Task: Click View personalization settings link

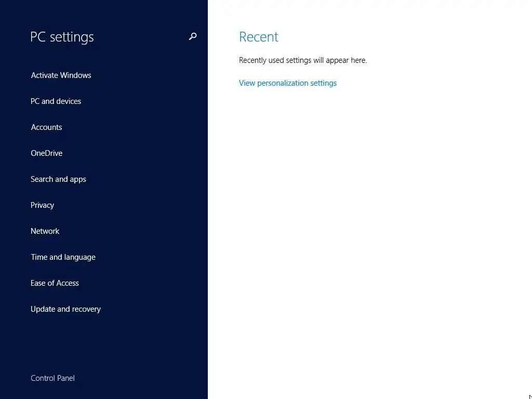Action: click(x=288, y=83)
